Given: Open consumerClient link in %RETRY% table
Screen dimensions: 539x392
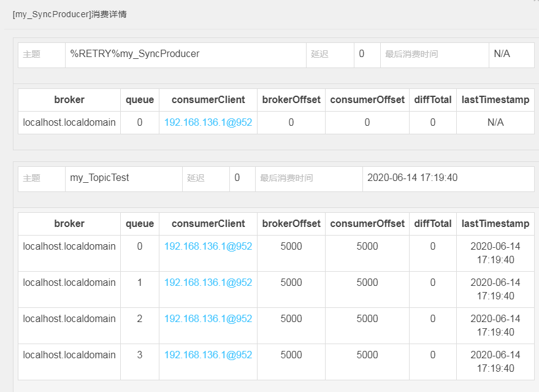Looking at the screenshot, I should [x=208, y=123].
